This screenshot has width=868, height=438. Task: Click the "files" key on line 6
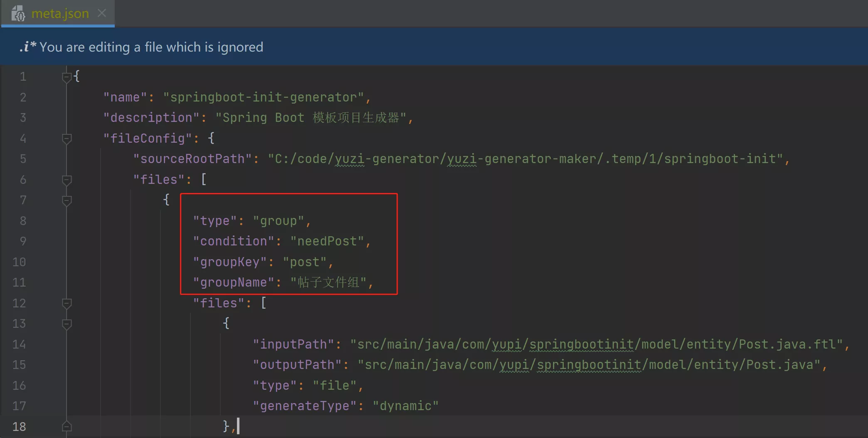tap(159, 180)
